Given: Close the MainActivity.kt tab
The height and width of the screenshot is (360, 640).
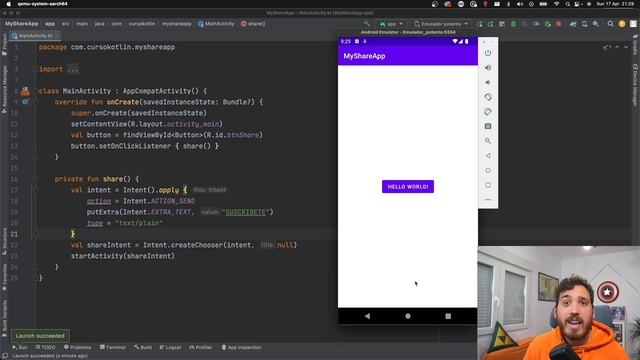Looking at the screenshot, I should click(x=57, y=36).
